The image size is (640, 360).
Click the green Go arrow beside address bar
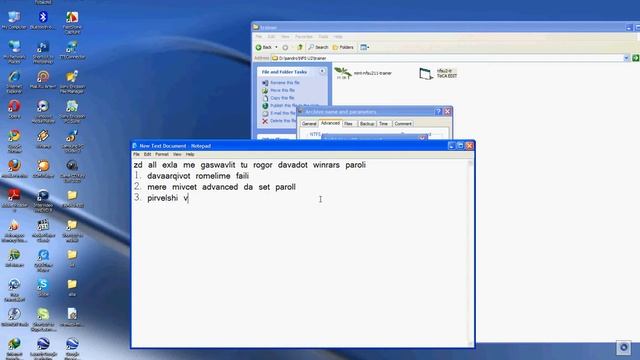[636, 58]
